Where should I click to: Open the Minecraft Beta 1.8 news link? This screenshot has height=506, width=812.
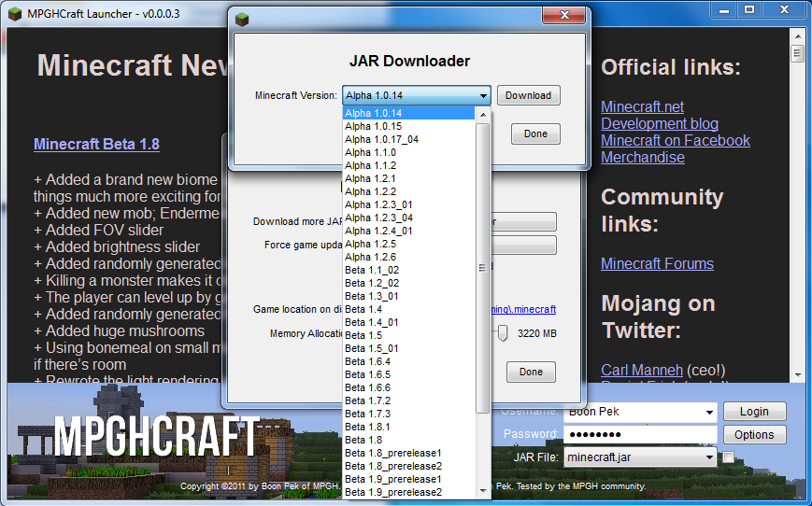tap(96, 144)
